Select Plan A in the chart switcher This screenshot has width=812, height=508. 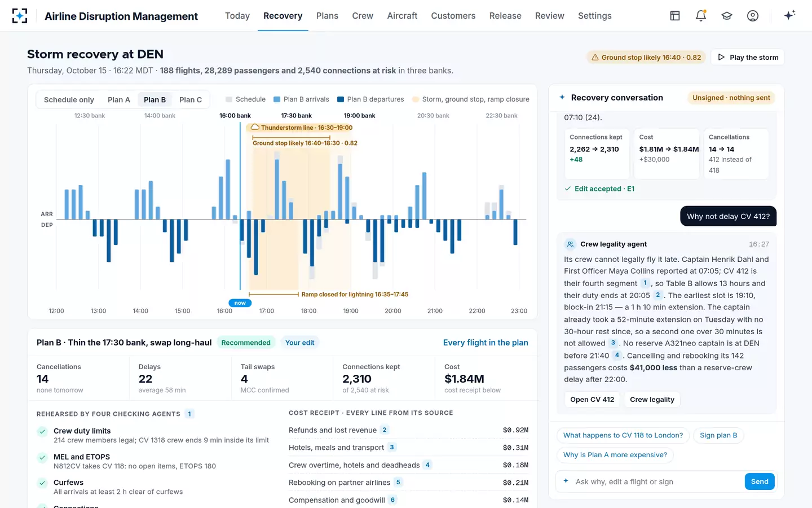click(x=119, y=100)
